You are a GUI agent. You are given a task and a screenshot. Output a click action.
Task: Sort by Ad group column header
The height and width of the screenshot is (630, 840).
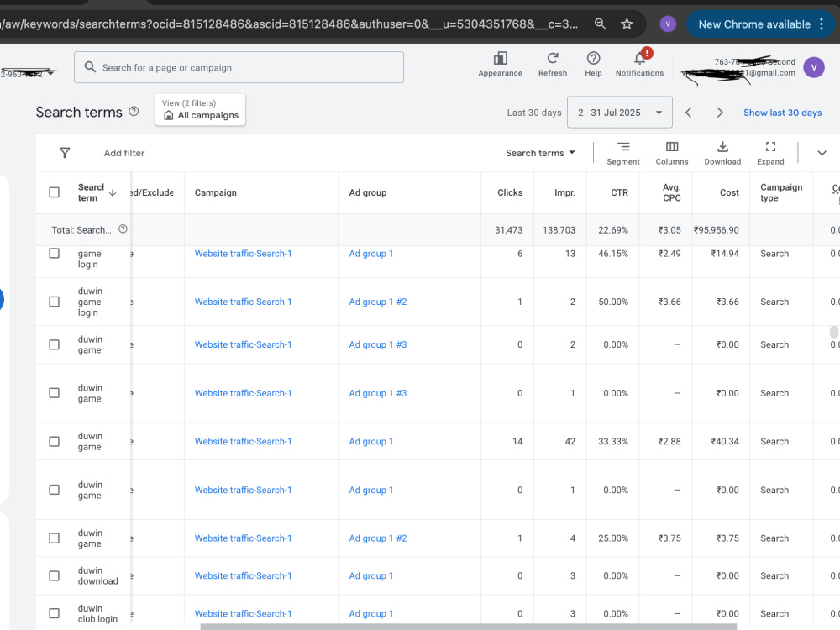click(368, 192)
